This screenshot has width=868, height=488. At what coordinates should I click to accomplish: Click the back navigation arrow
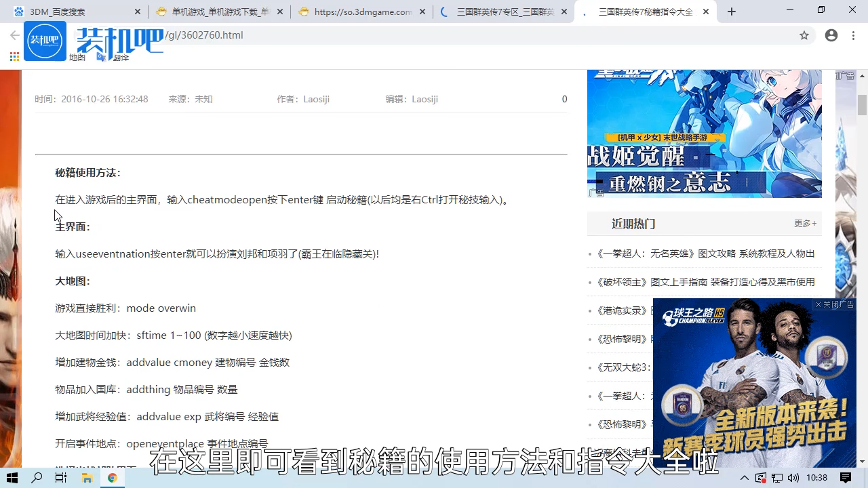click(x=15, y=35)
